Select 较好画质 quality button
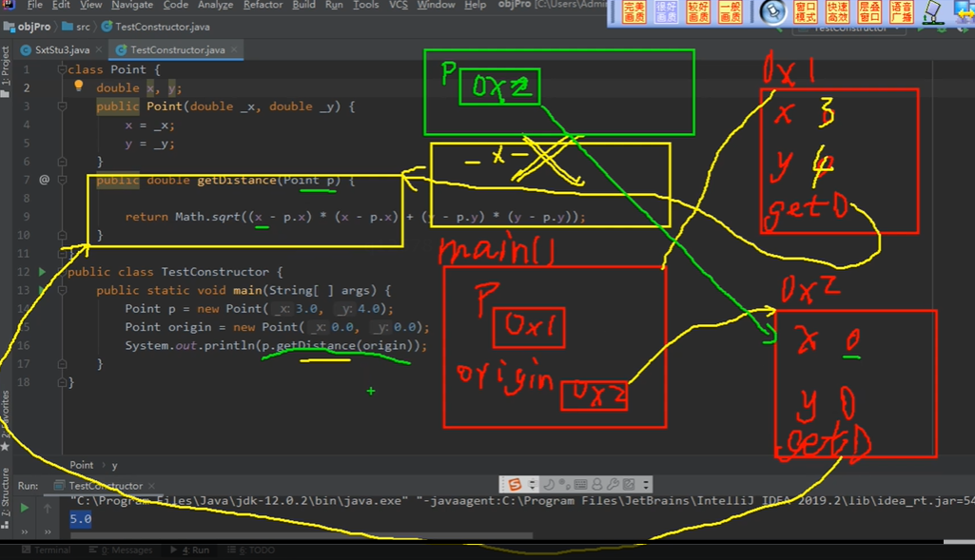 (x=697, y=12)
